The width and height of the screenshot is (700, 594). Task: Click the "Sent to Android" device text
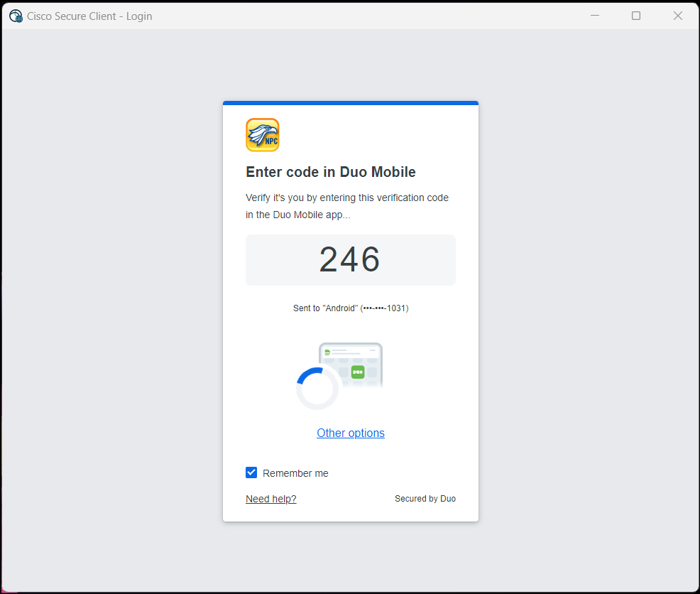click(351, 308)
